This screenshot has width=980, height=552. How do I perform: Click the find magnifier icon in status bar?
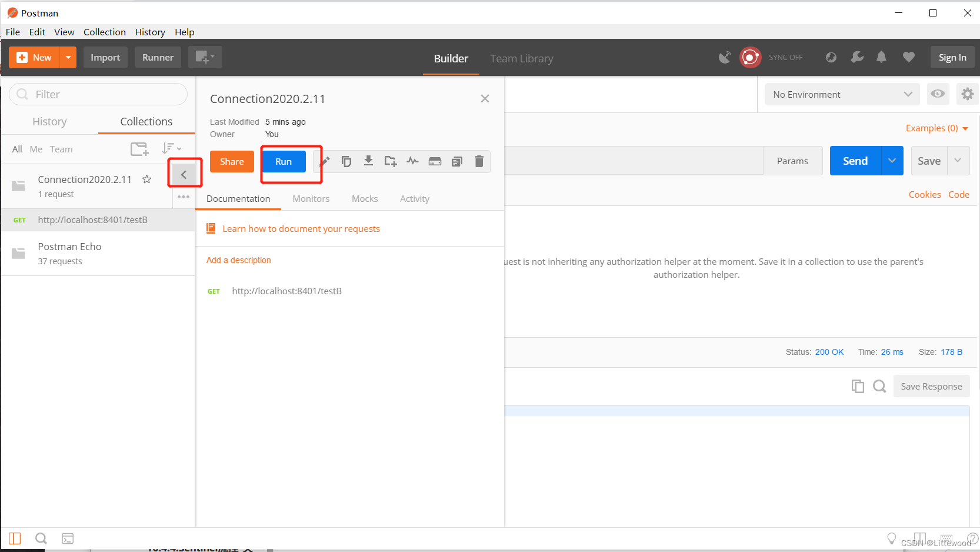click(x=41, y=538)
